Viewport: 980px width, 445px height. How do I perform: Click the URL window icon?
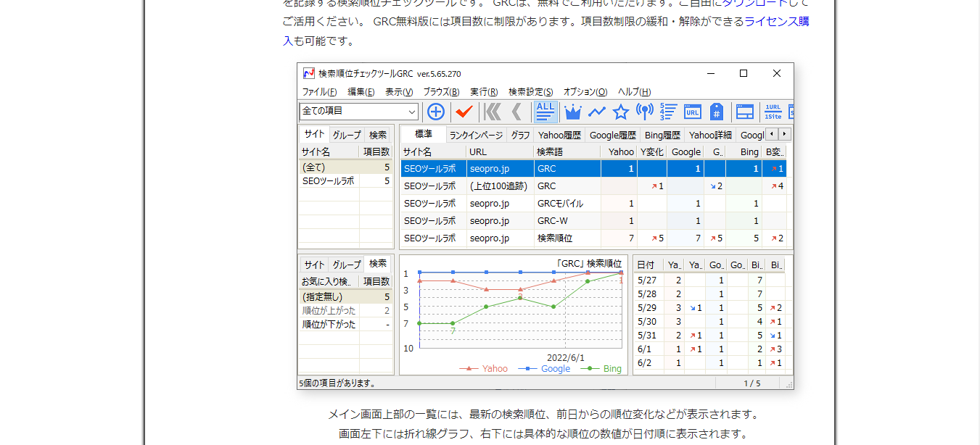(x=692, y=112)
